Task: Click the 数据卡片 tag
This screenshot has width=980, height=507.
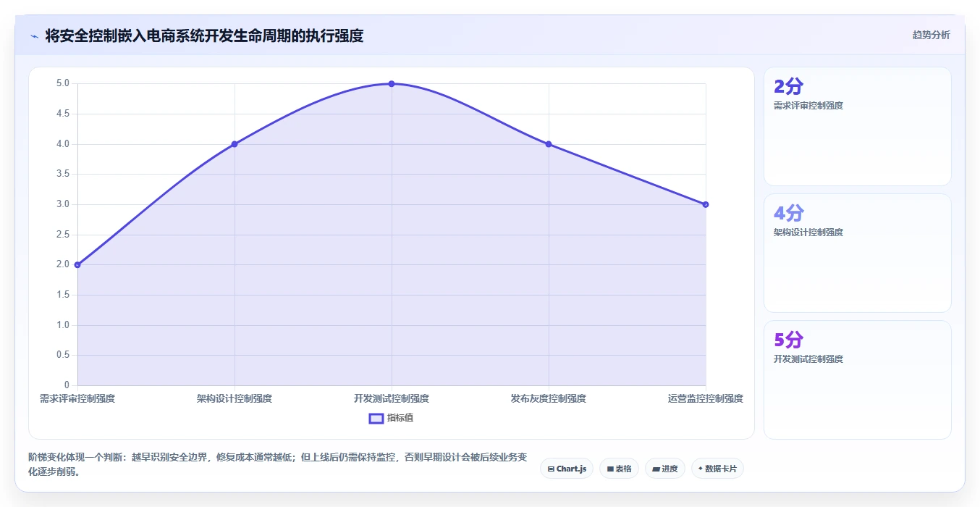Action: (x=717, y=469)
